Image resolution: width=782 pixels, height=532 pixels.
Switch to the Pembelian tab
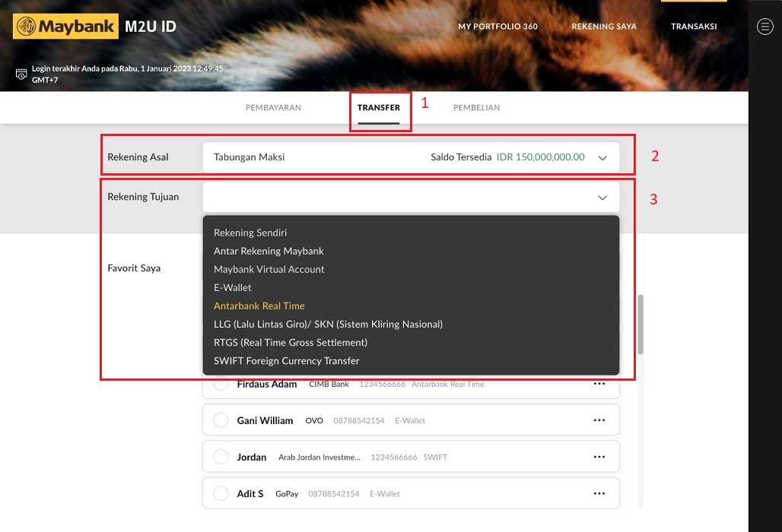click(x=476, y=108)
